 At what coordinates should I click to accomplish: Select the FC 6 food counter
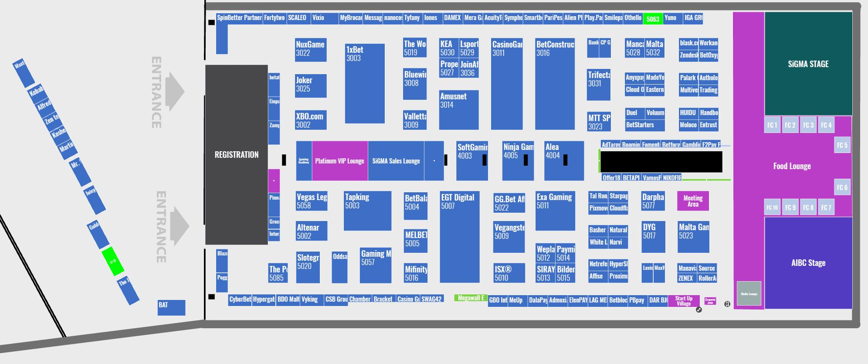(x=842, y=187)
